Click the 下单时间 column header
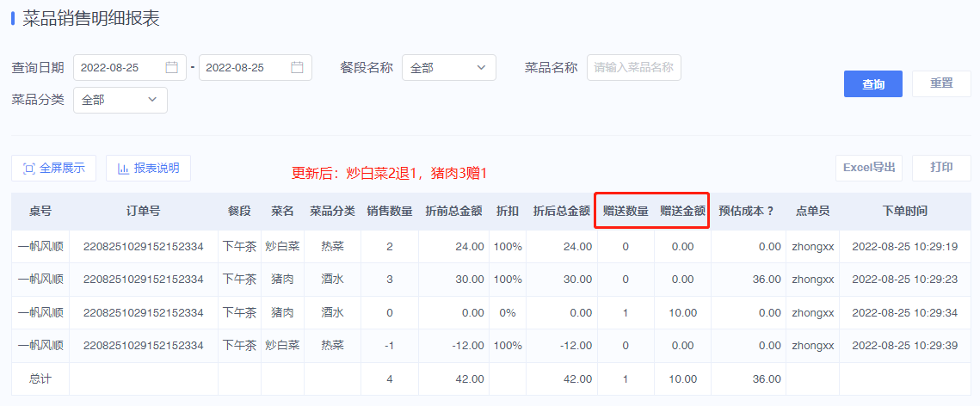This screenshot has width=980, height=406. click(x=904, y=211)
